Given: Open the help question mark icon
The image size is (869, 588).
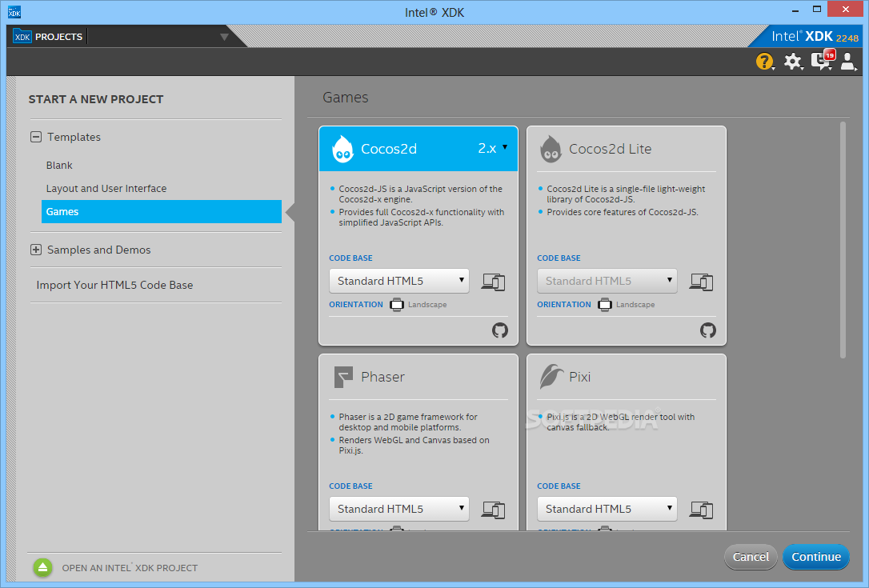Looking at the screenshot, I should pyautogui.click(x=764, y=62).
